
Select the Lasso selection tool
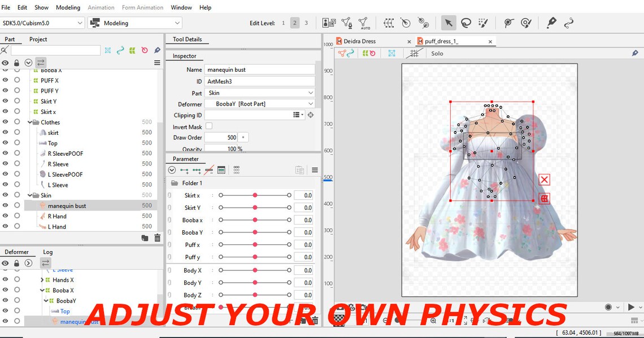[x=465, y=23]
